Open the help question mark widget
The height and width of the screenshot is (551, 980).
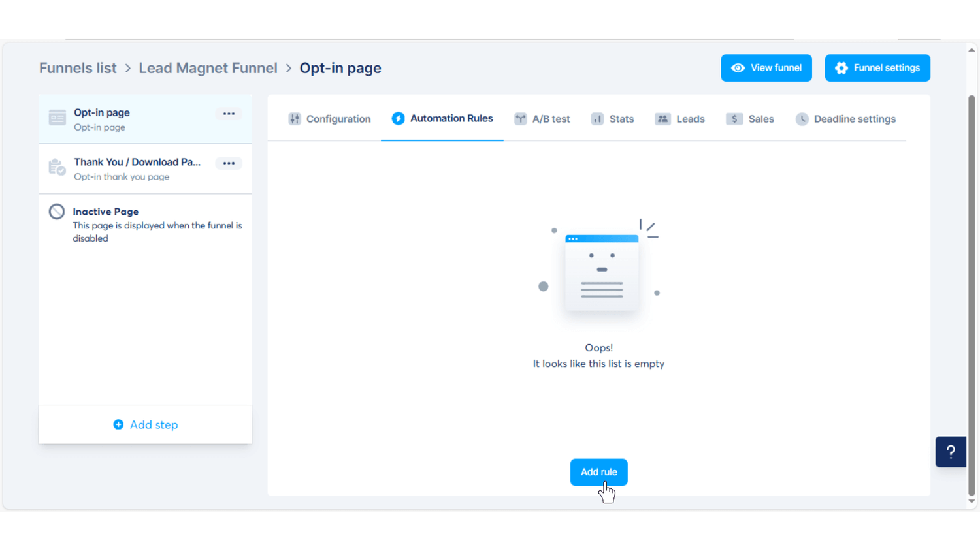coord(951,452)
